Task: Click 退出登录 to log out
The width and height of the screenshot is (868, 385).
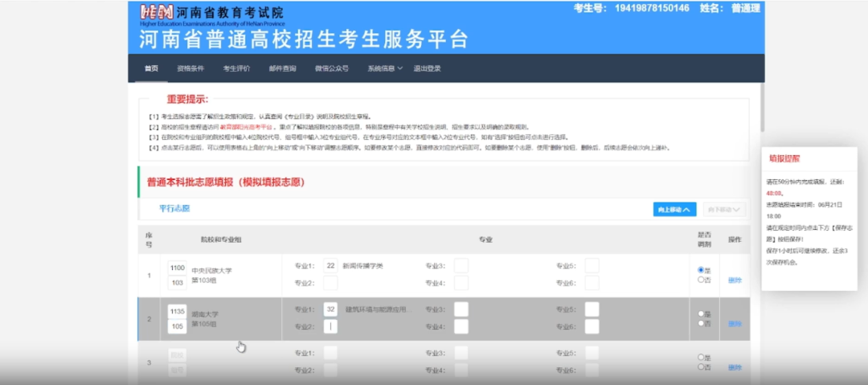Action: click(427, 68)
